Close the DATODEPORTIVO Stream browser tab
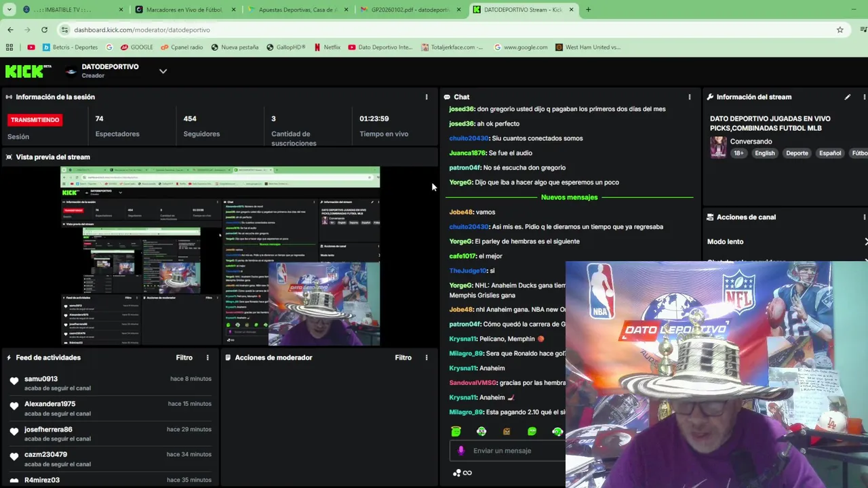Image resolution: width=868 pixels, height=488 pixels. click(571, 9)
